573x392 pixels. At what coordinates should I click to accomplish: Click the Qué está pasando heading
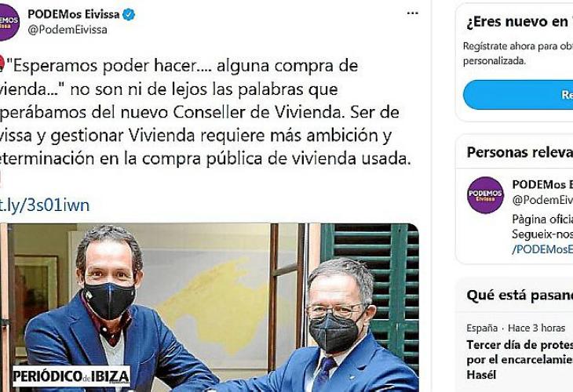520,295
